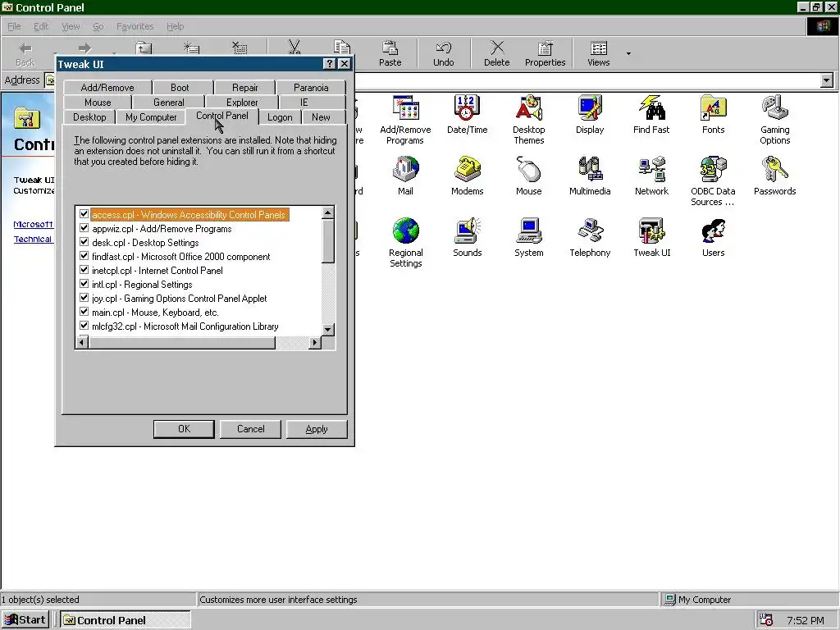840x630 pixels.
Task: Switch to the Explorer tab
Action: click(x=242, y=103)
